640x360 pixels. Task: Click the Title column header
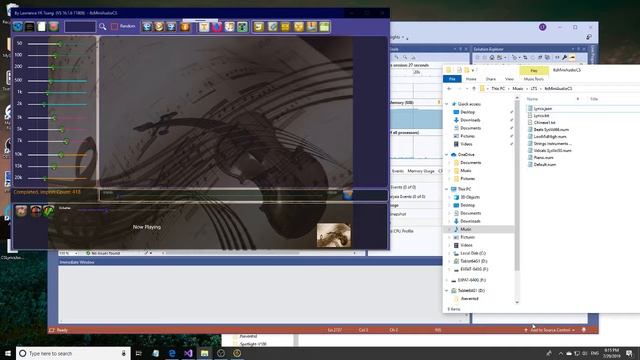click(x=594, y=99)
